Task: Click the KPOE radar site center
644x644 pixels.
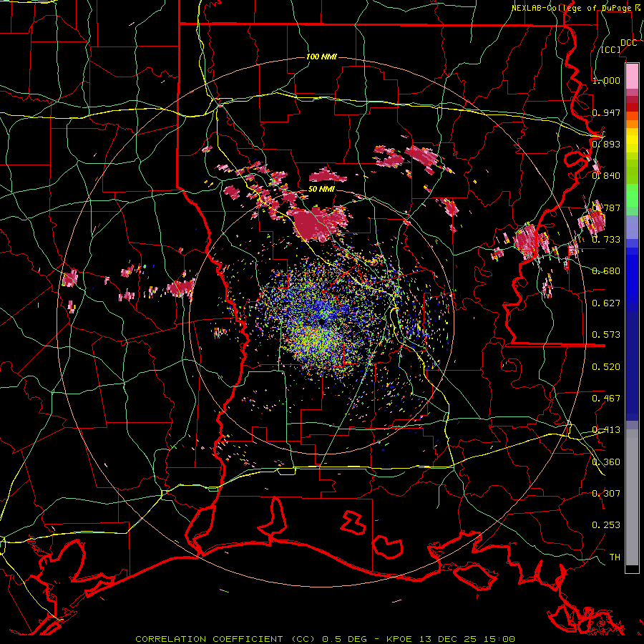Action: click(x=321, y=322)
